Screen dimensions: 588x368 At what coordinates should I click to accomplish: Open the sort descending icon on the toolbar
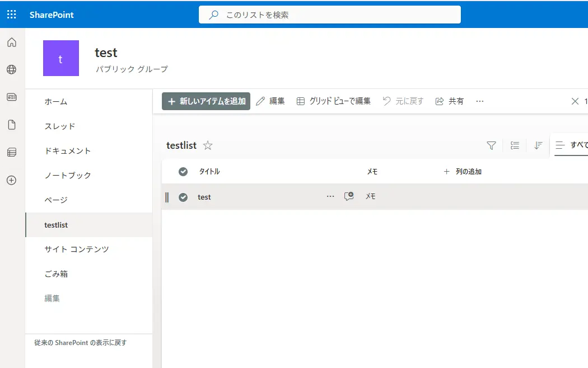[x=538, y=145]
